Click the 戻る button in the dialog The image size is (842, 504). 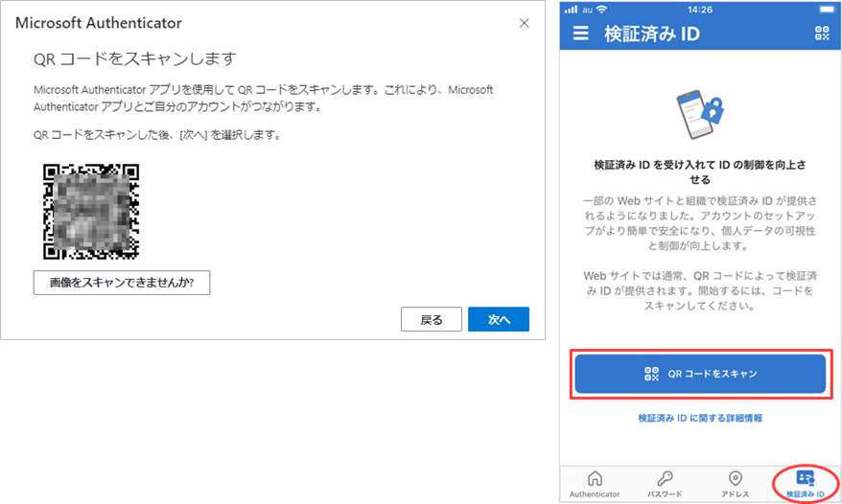[x=432, y=319]
